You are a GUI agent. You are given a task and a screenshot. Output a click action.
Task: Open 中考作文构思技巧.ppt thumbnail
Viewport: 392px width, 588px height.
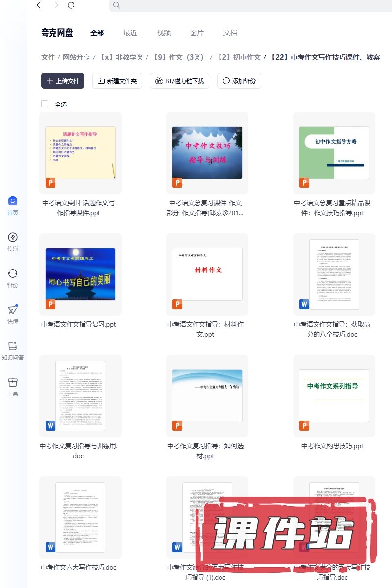(x=334, y=395)
